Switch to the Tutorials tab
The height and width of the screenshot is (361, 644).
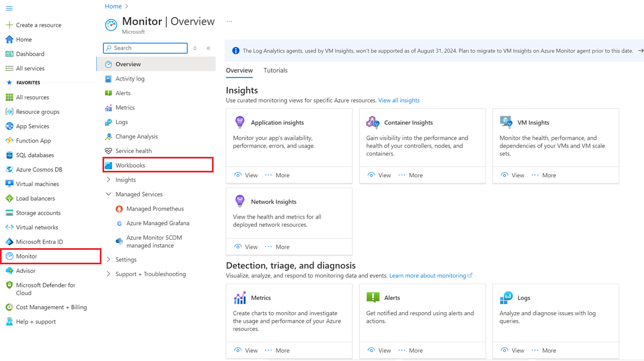275,70
